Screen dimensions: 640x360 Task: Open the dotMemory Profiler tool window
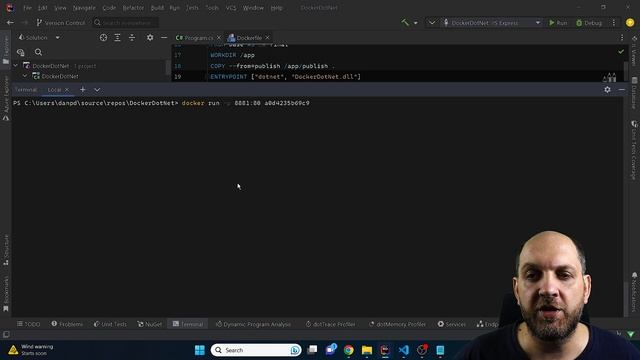click(x=397, y=324)
